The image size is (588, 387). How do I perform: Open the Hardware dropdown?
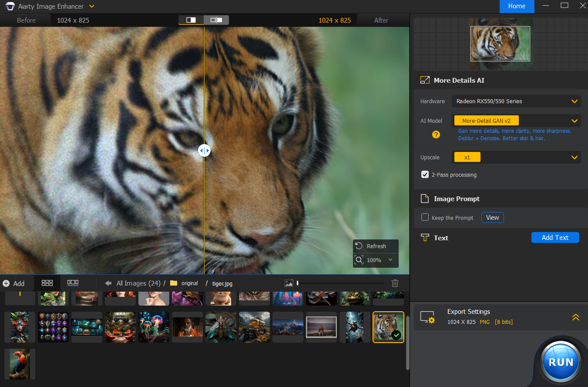point(516,101)
